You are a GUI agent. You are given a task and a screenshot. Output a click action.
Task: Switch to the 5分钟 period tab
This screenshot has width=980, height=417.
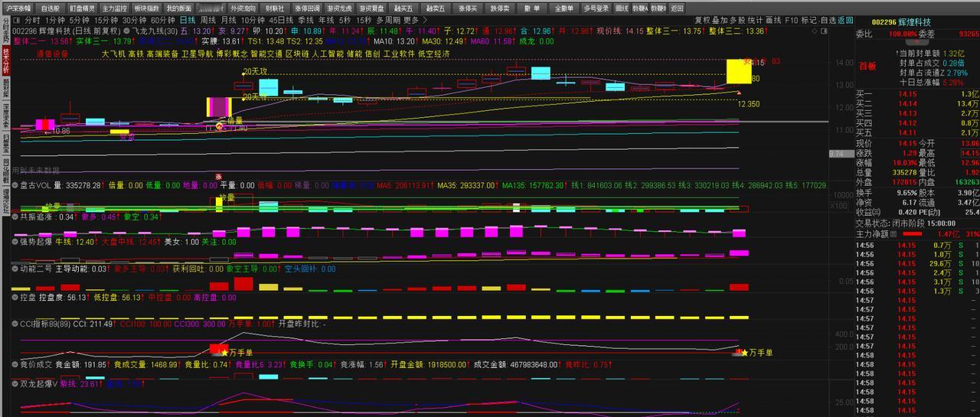point(79,20)
